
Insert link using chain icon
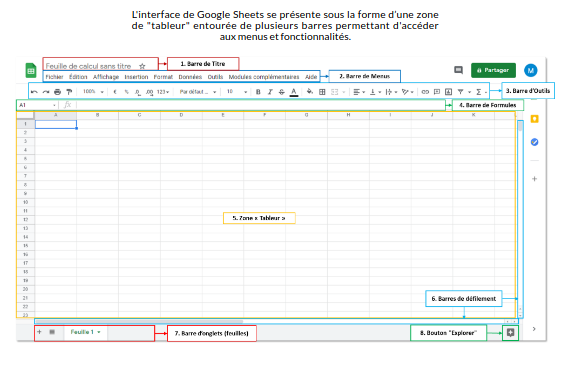tap(425, 92)
